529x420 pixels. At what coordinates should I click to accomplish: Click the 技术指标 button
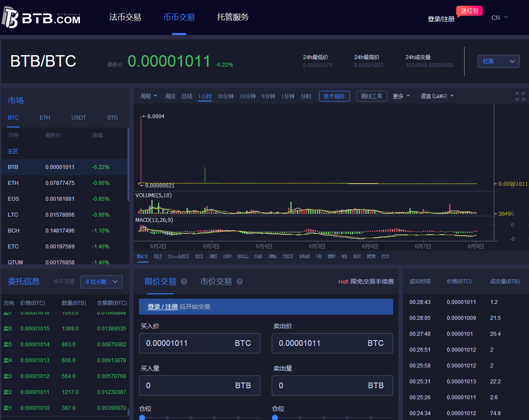(334, 96)
